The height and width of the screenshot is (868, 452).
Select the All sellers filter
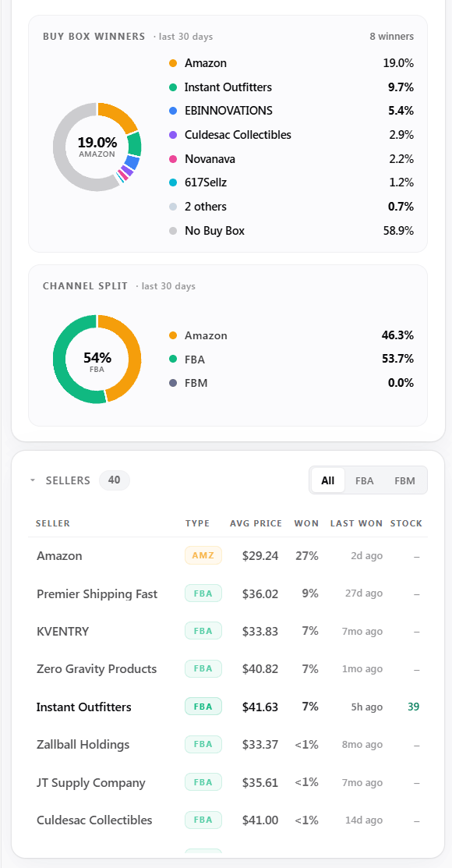point(328,480)
